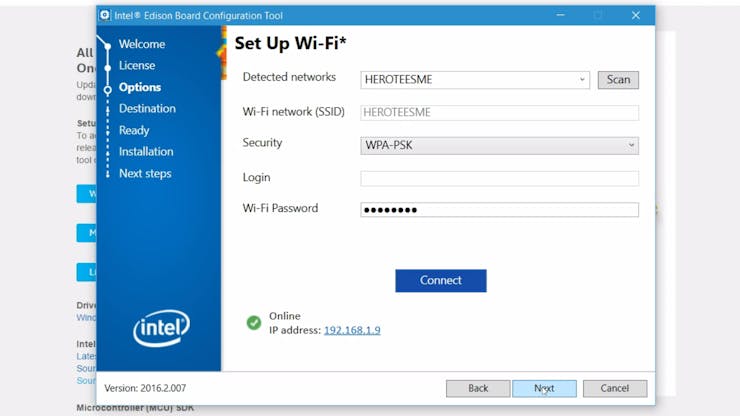Minimize the Edison Configuration Tool window
The width and height of the screenshot is (740, 416).
click(560, 15)
